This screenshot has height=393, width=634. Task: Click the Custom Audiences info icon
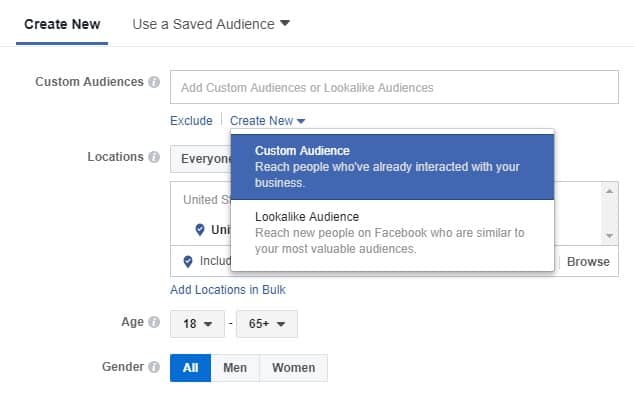(x=154, y=82)
